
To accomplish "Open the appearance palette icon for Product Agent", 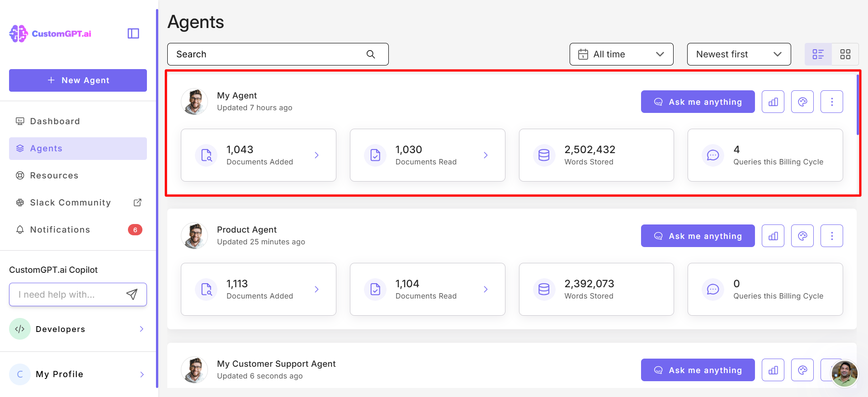I will pos(802,236).
